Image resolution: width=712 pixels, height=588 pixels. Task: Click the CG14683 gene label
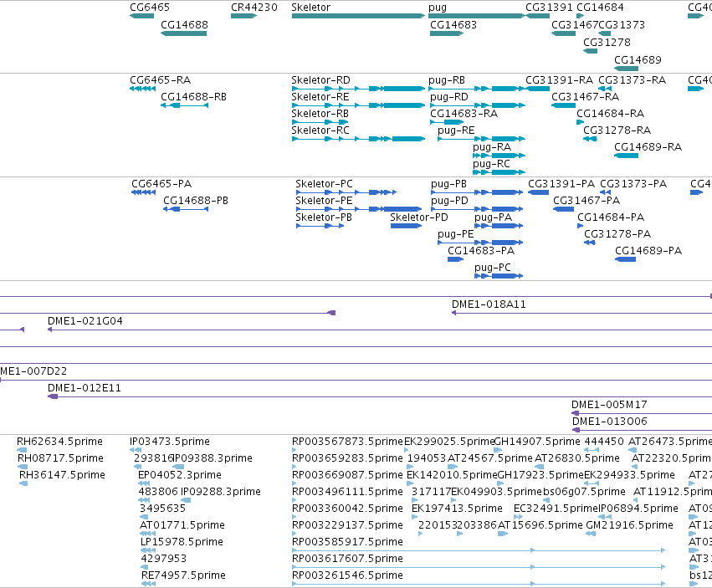pyautogui.click(x=453, y=24)
